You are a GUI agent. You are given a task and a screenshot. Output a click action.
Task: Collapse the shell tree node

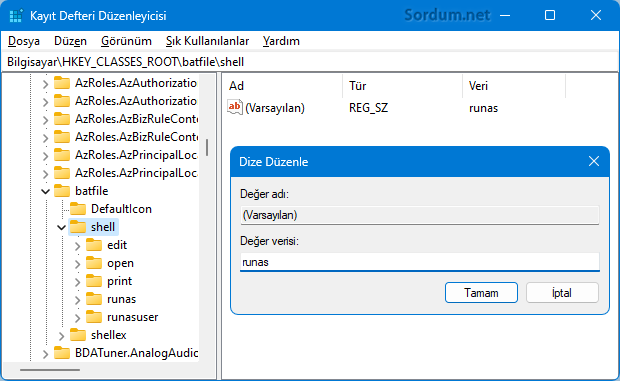click(x=61, y=228)
